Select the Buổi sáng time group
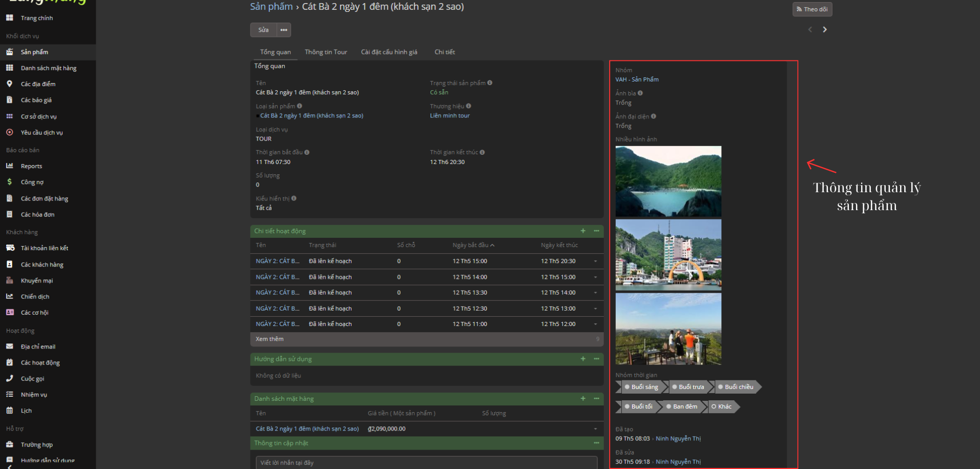The height and width of the screenshot is (469, 980). [644, 387]
